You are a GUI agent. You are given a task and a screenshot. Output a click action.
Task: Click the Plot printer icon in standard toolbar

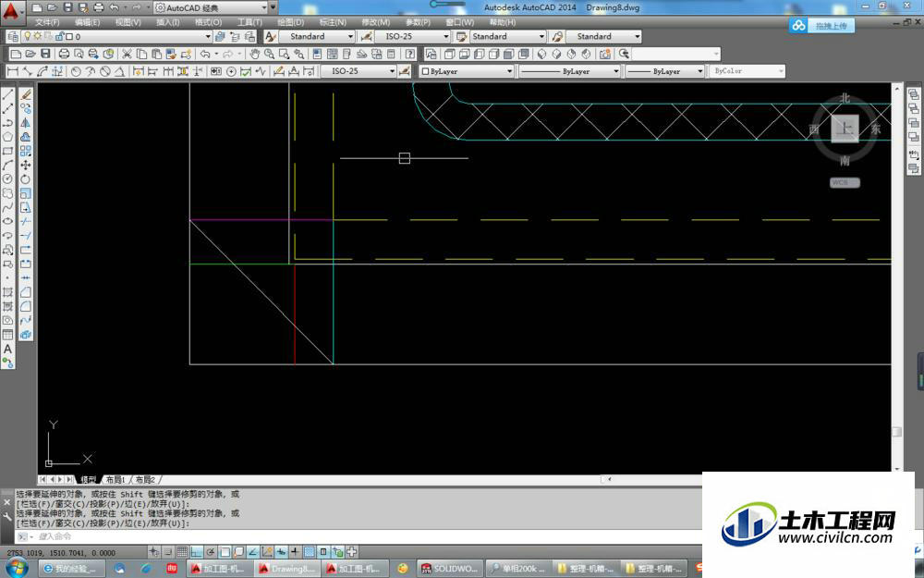tap(64, 54)
